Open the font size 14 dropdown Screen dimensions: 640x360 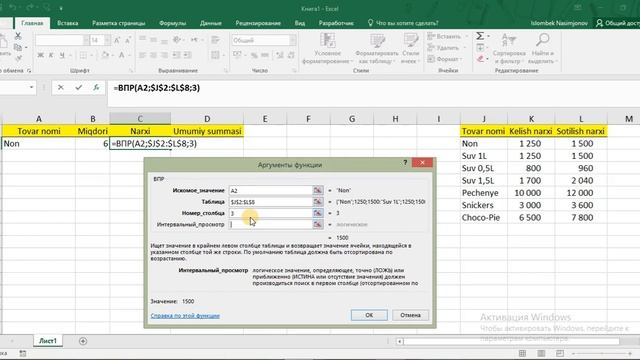[x=107, y=40]
